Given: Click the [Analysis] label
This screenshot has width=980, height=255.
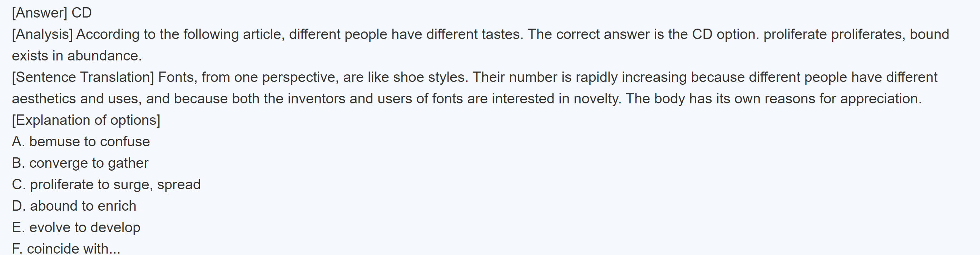Looking at the screenshot, I should pos(42,35).
